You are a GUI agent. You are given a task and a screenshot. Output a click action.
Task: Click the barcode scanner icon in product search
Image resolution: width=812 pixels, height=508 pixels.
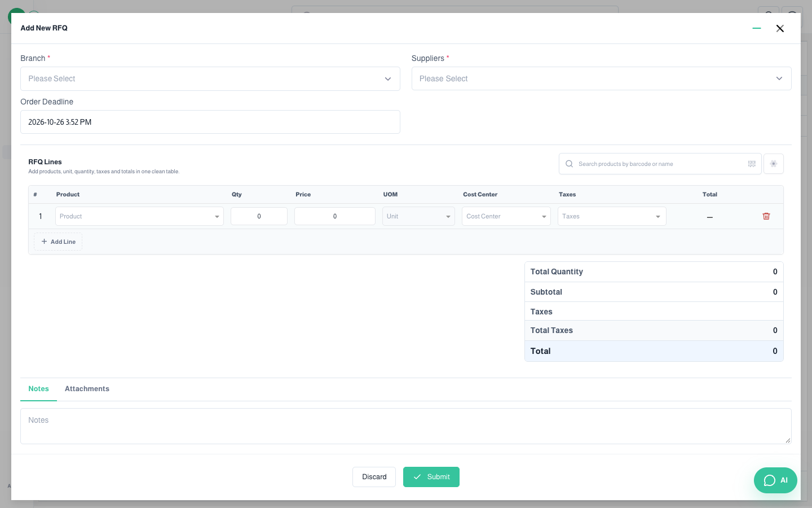752,164
